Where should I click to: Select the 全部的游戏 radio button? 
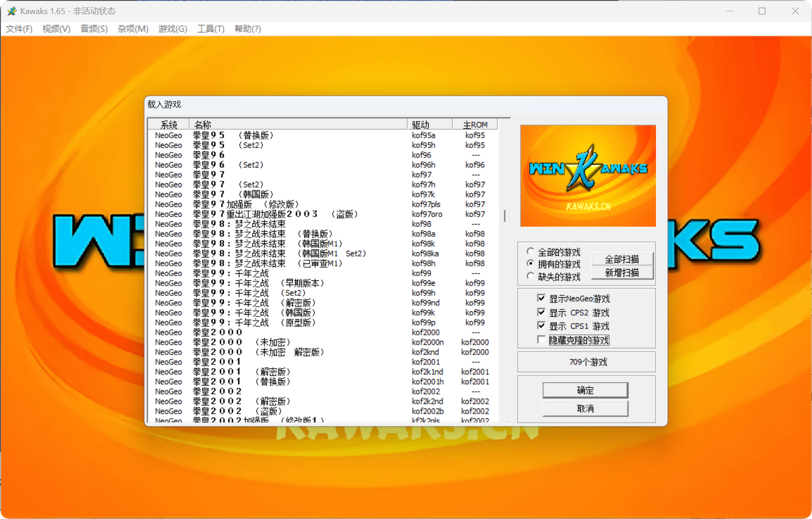tap(530, 252)
